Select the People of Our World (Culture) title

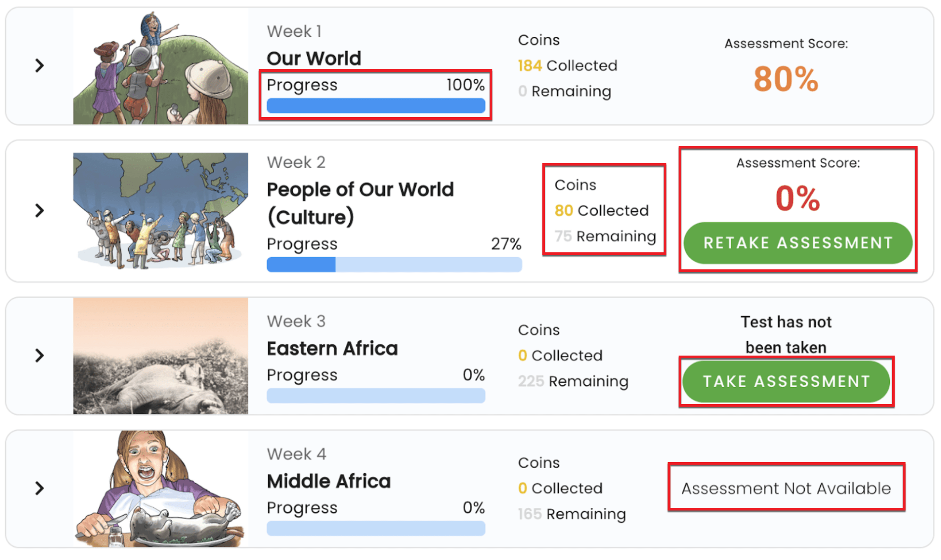coord(360,203)
